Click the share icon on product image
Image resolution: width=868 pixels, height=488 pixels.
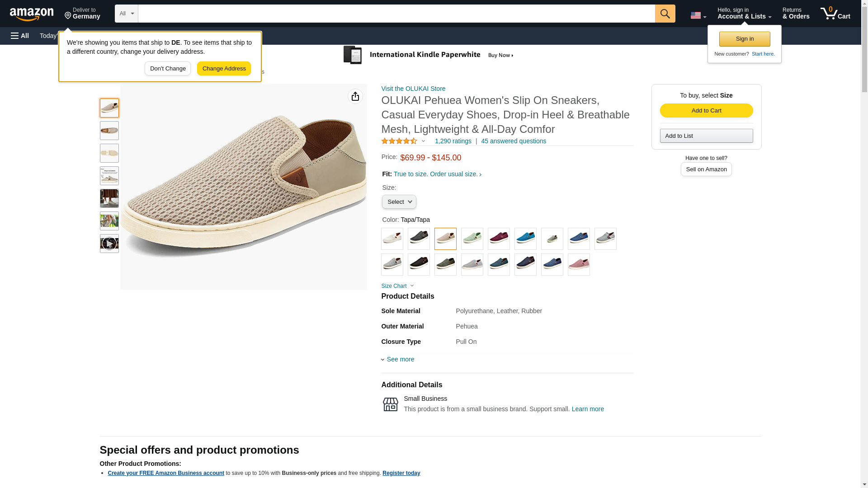pos(355,96)
